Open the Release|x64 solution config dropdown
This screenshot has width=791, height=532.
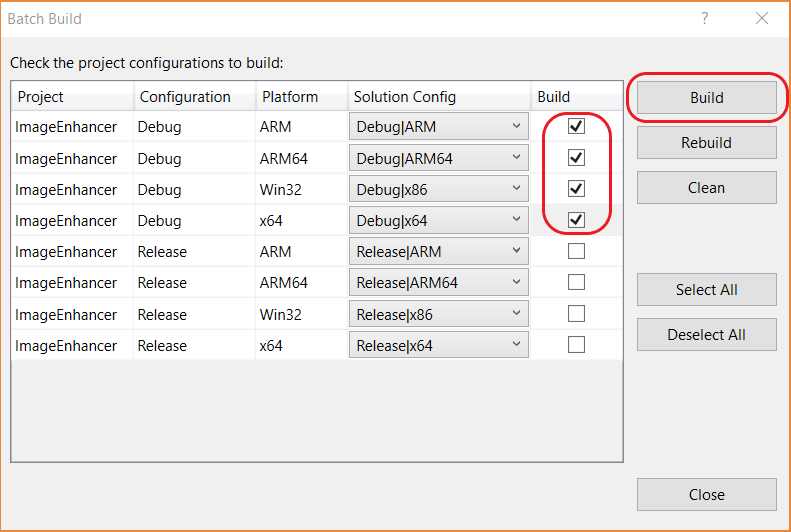click(438, 345)
